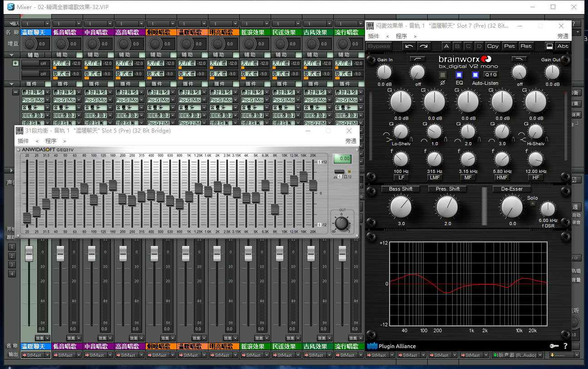This screenshot has height=369, width=588.
Task: Open 效果 dropdown under 高音唱歌 fader
Action: [141, 338]
